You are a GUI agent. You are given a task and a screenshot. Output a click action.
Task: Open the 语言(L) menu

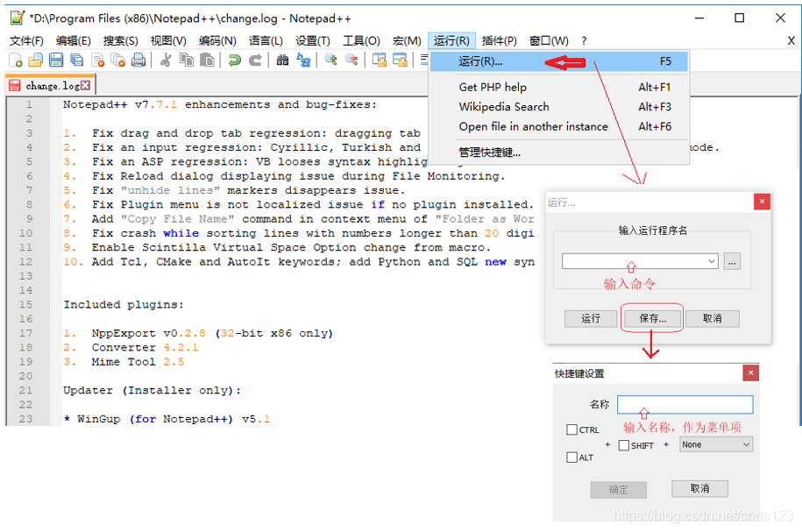click(266, 41)
